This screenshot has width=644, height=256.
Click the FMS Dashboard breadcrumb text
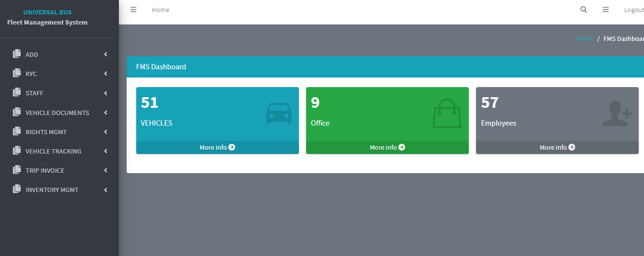pos(624,38)
